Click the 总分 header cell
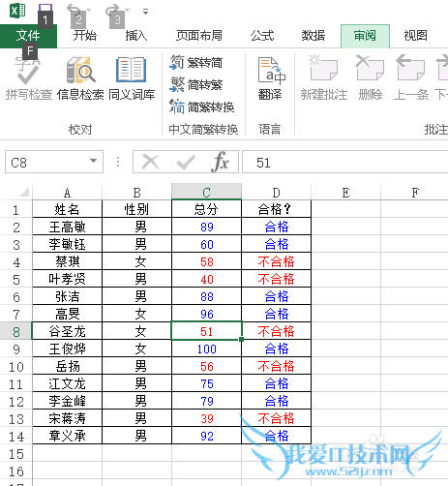Viewport: 448px width, 486px height. tap(206, 209)
